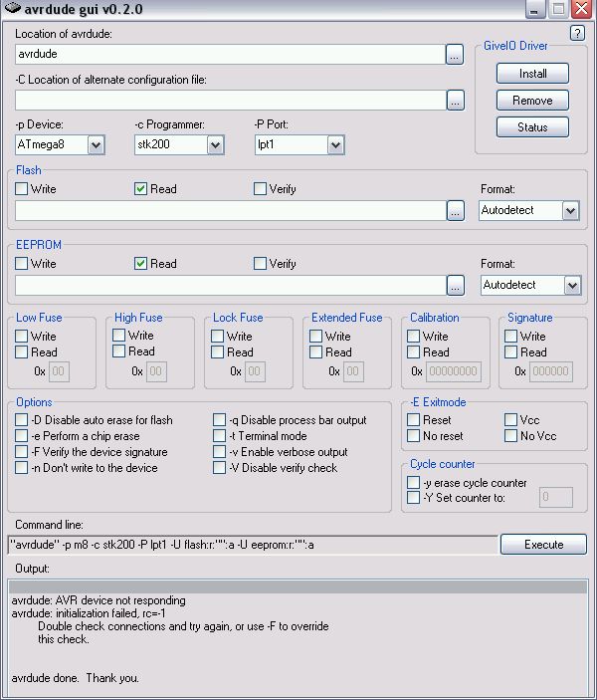Viewport: 597px width, 700px height.
Task: Enable -n Don't write to the device
Action: [22, 467]
